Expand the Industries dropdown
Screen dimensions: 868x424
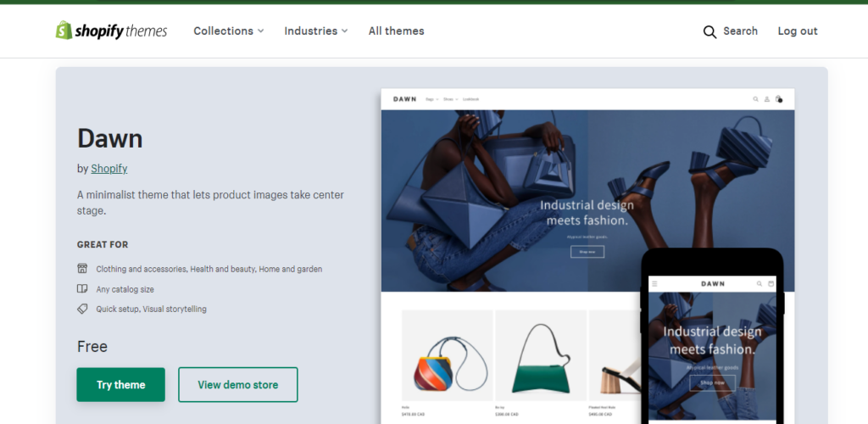point(316,31)
